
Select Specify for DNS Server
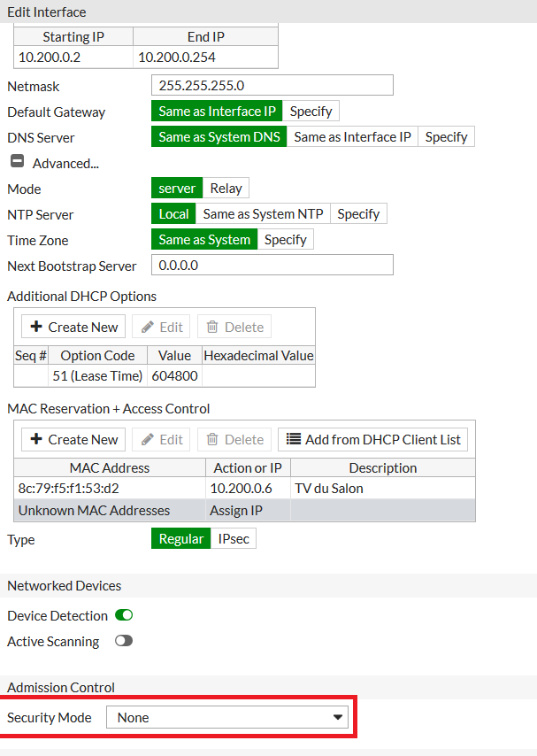(446, 137)
